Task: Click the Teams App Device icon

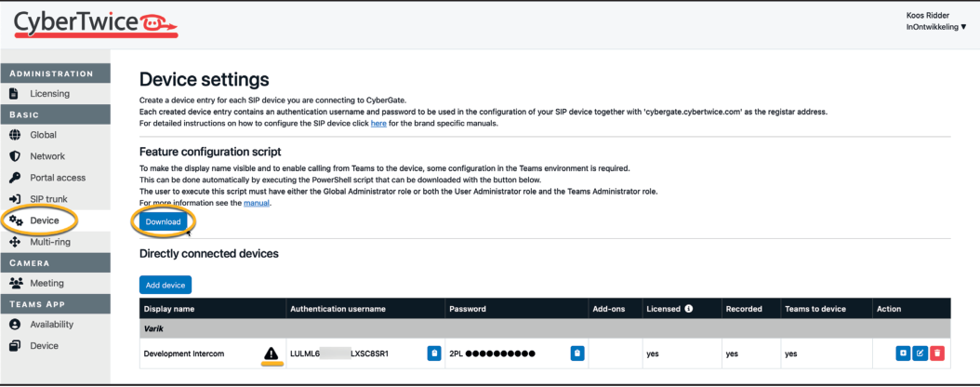Action: point(16,346)
